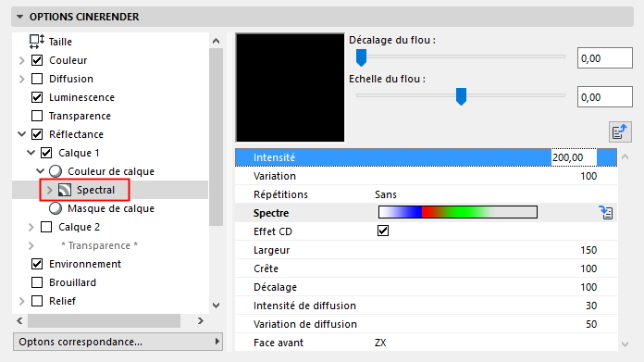Expand the Calque 2 chevron
The image size is (644, 362).
31,227
